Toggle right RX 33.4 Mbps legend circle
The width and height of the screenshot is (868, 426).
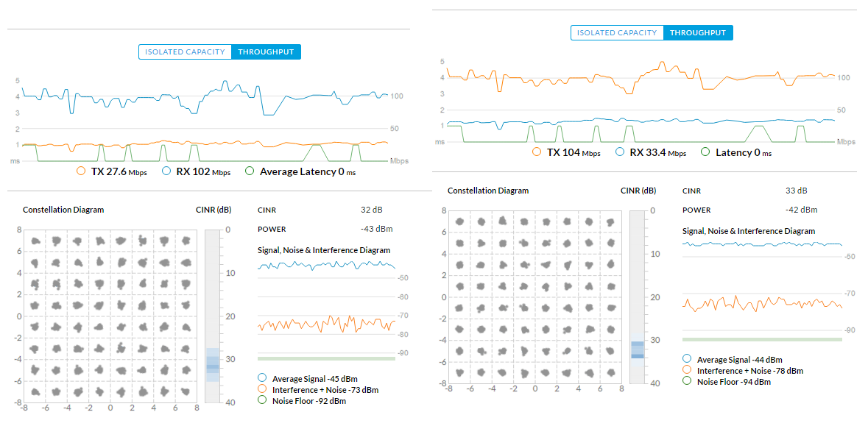click(x=619, y=152)
